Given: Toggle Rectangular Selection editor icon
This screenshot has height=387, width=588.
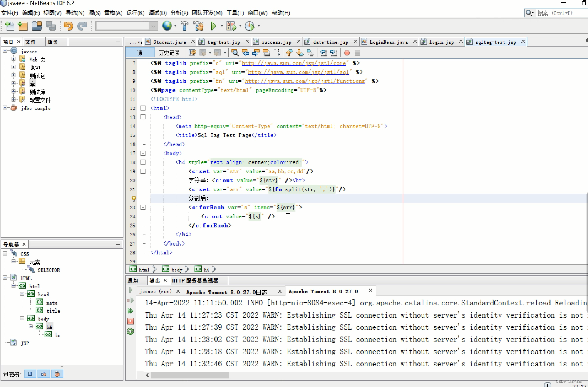Looking at the screenshot, I should tap(277, 52).
